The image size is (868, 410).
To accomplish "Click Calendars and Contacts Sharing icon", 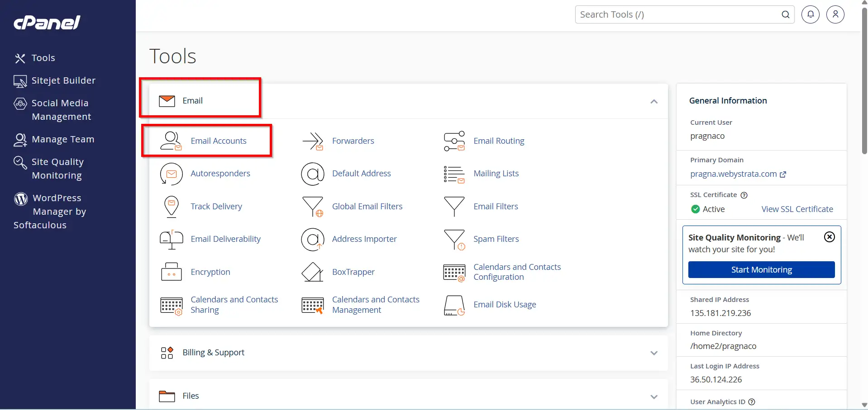I will click(172, 306).
